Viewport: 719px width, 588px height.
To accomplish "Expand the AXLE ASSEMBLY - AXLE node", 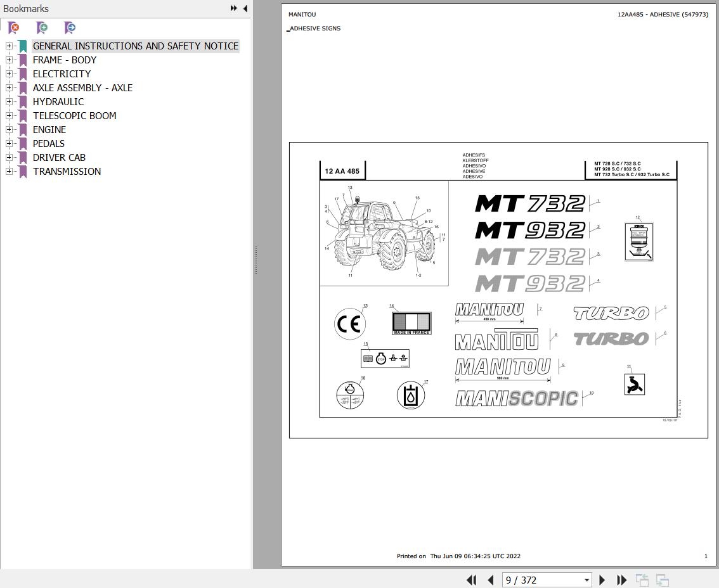I will point(9,87).
